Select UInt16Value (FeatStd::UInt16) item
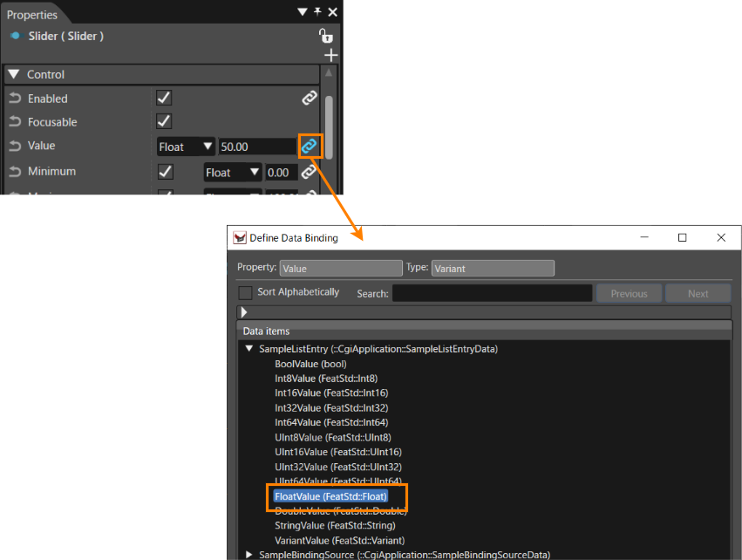Image resolution: width=742 pixels, height=560 pixels. click(338, 452)
